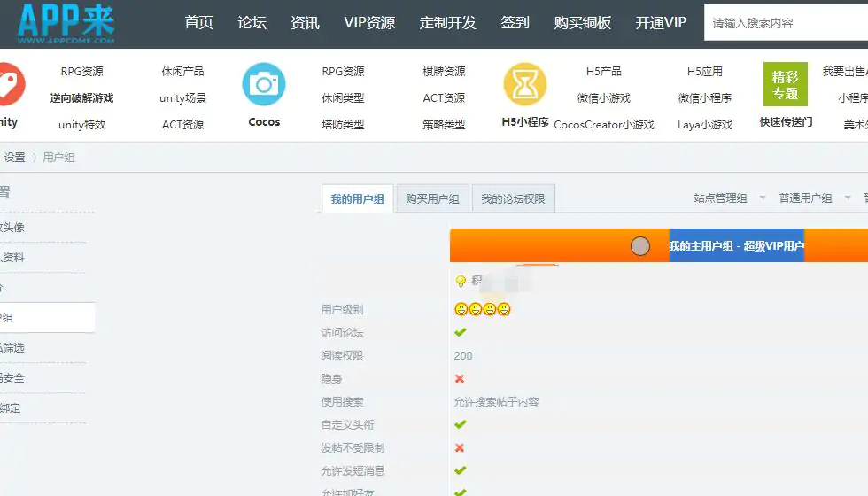Image resolution: width=868 pixels, height=496 pixels.
Task: Open 开通VIP in top navigation
Action: coord(661,23)
